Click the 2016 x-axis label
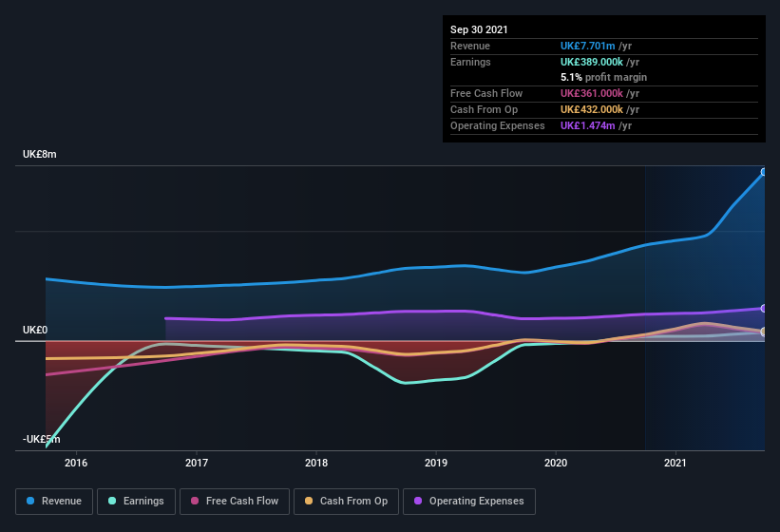 [x=76, y=463]
